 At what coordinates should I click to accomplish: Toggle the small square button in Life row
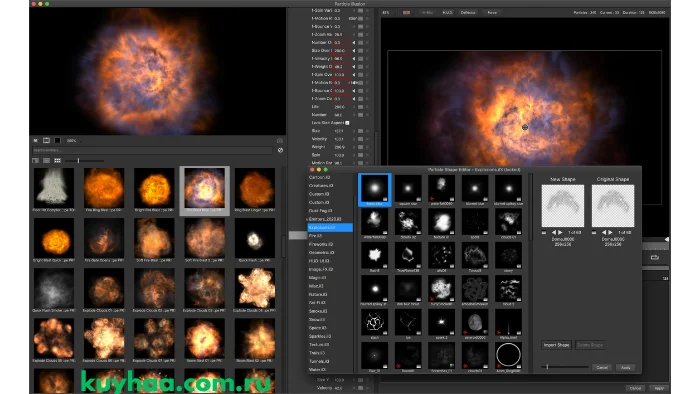(x=361, y=107)
